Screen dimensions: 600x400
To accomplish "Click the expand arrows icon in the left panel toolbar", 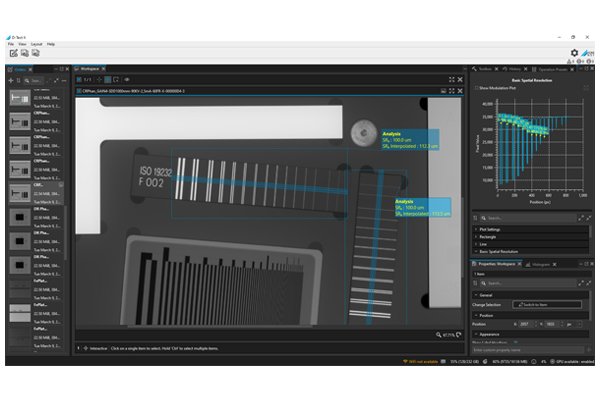I will pos(56,80).
